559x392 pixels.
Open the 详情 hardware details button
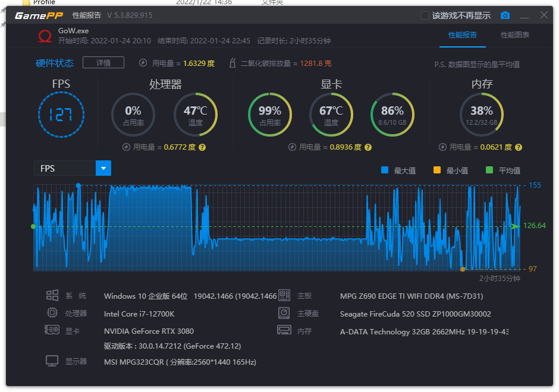[x=103, y=63]
